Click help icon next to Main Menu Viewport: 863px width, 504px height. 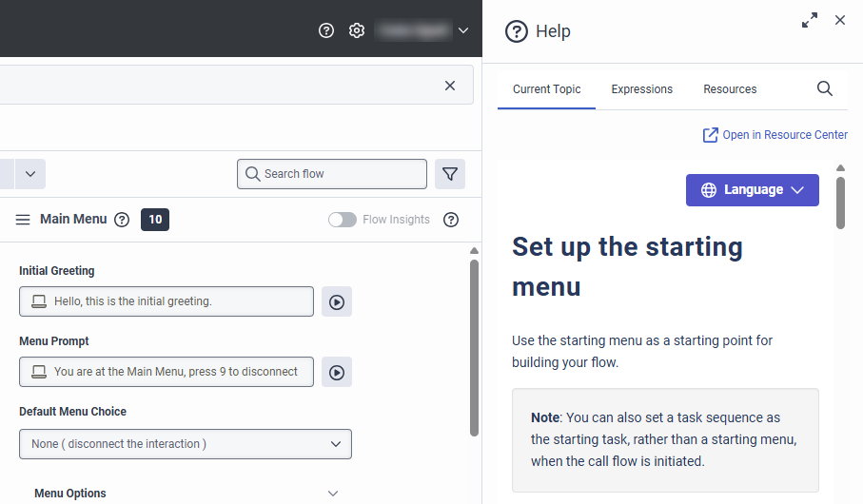coord(122,220)
